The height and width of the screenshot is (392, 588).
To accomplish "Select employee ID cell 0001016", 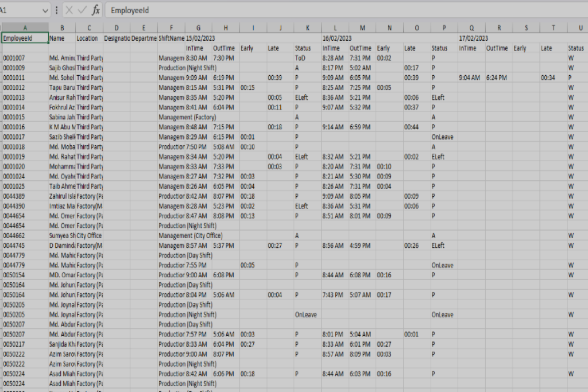I will tap(25, 127).
